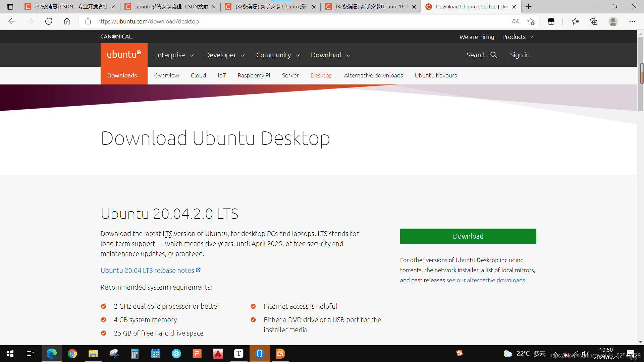
Task: Open the We are hiring link
Action: 477,37
